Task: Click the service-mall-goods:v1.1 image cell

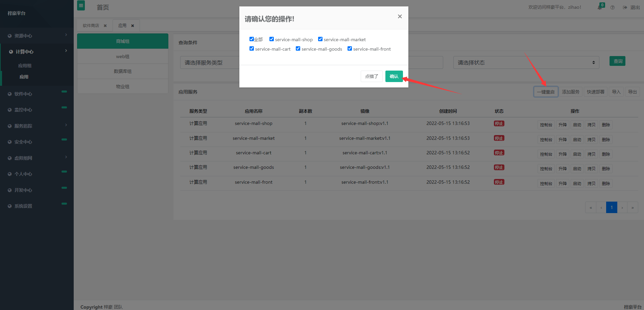Action: (x=365, y=167)
